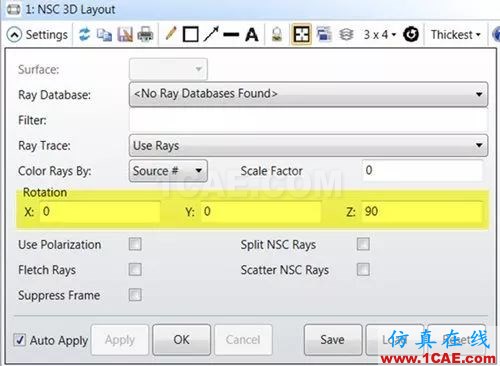
Task: Tick the Split NSC Rays checkbox
Action: 363,244
